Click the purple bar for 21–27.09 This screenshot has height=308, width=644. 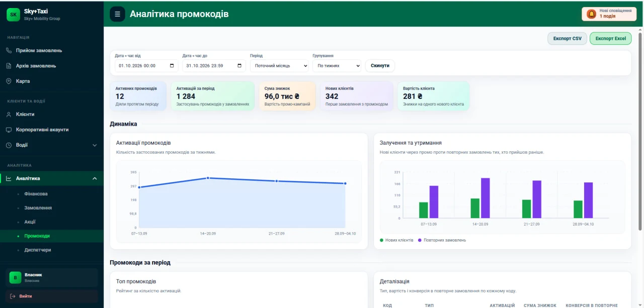click(537, 199)
